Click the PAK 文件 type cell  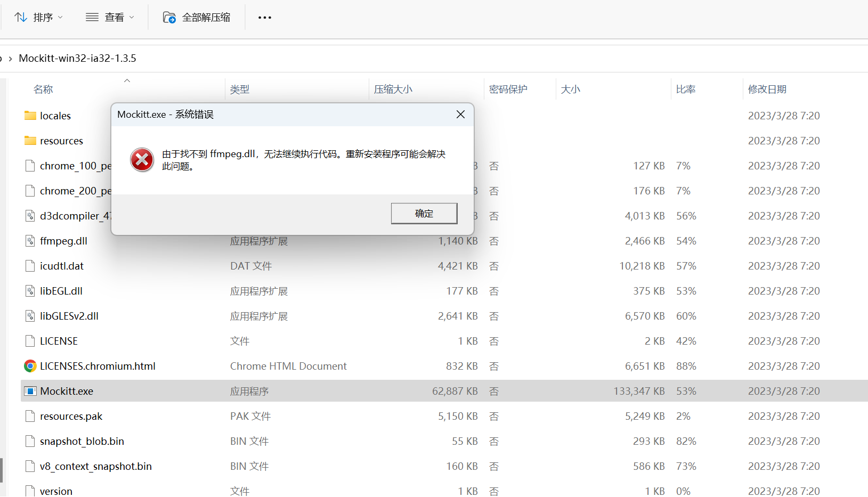[x=250, y=416]
